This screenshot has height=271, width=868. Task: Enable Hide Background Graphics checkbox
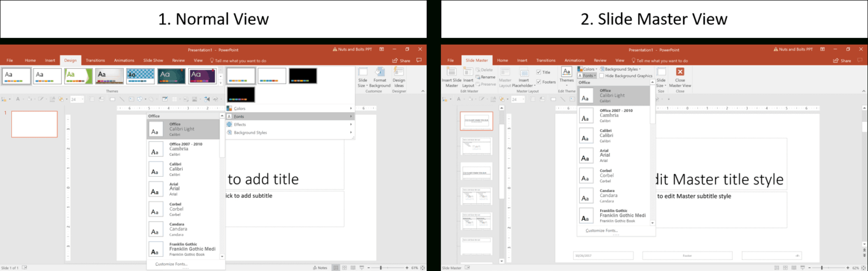pos(602,76)
